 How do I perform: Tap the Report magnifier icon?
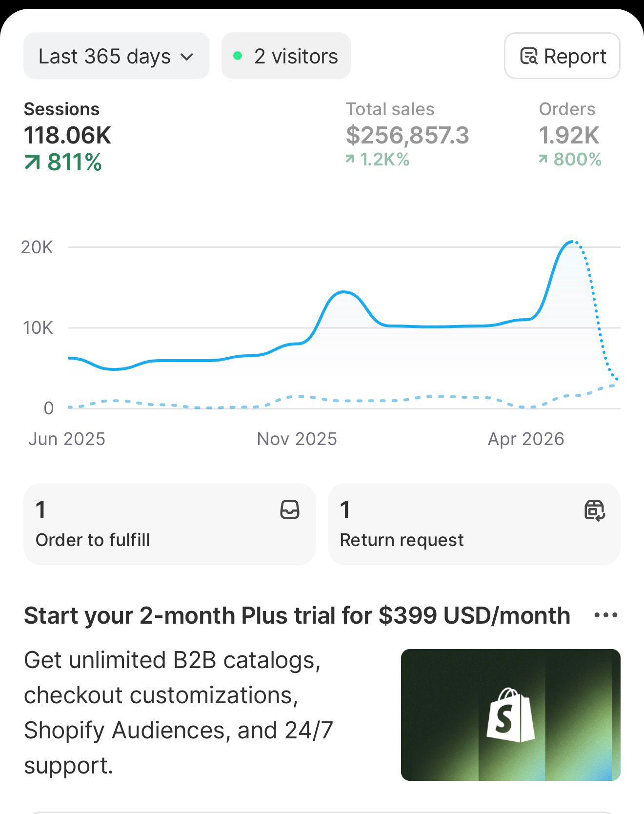(529, 57)
